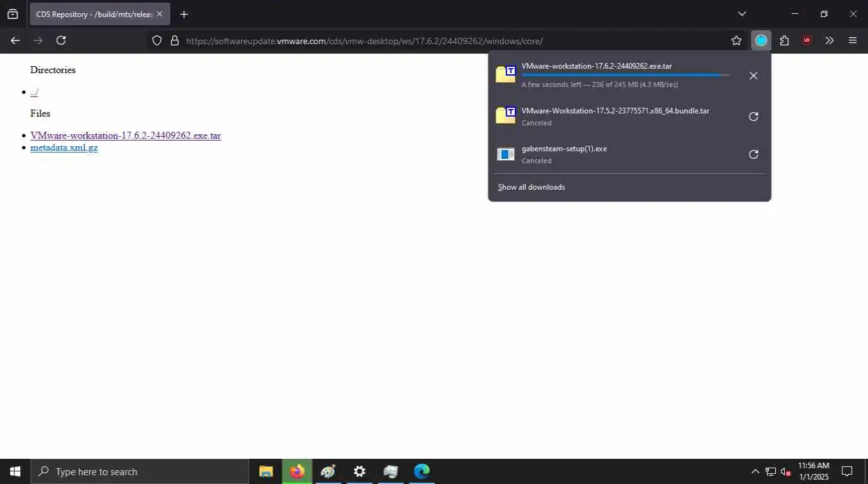Screen dimensions: 868x484
Task: Select the 'gabensteam-setup(1).exe' download name
Action: (x=564, y=149)
